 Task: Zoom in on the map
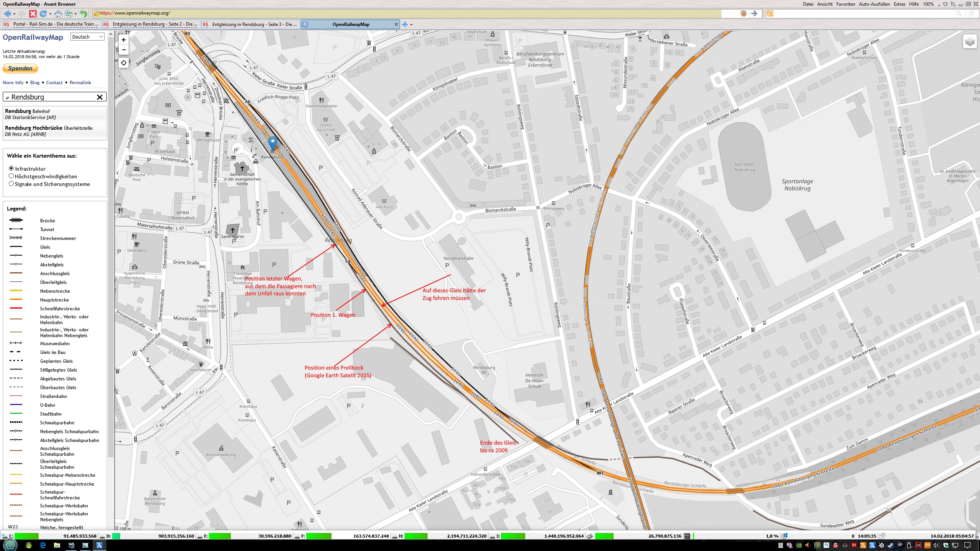click(123, 40)
